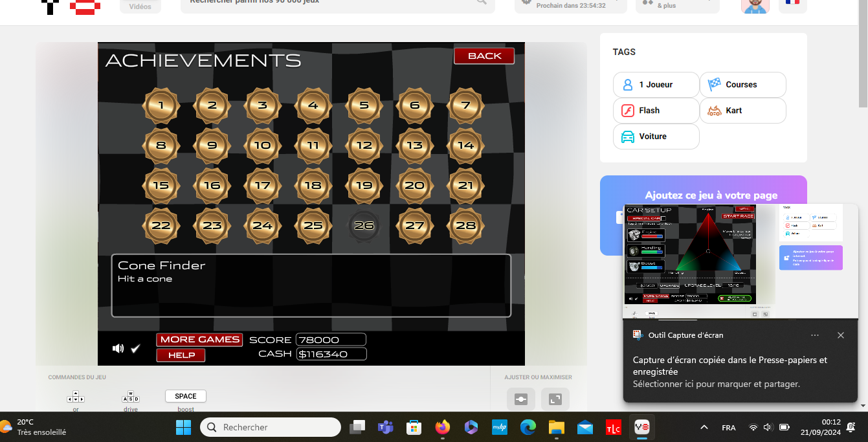Select achievement medal number 28
The image size is (868, 442).
(465, 226)
